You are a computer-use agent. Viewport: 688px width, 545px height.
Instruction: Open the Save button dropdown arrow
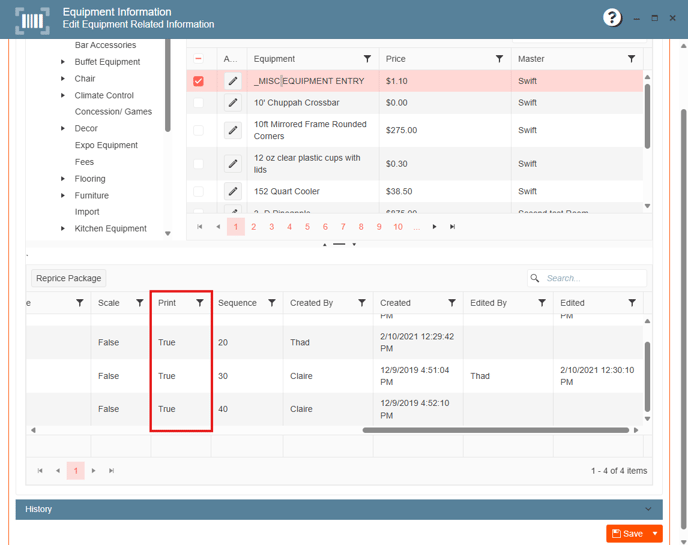pos(655,534)
